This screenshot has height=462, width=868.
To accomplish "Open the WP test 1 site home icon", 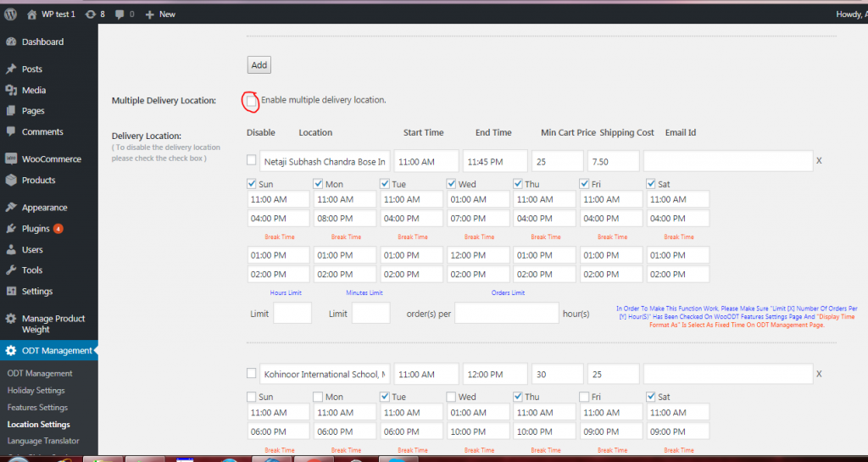I will click(32, 14).
